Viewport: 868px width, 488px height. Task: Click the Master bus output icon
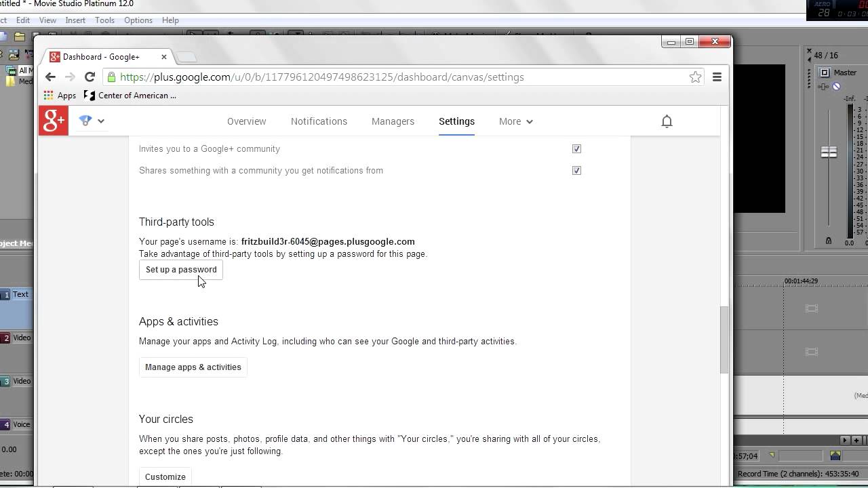pyautogui.click(x=825, y=73)
